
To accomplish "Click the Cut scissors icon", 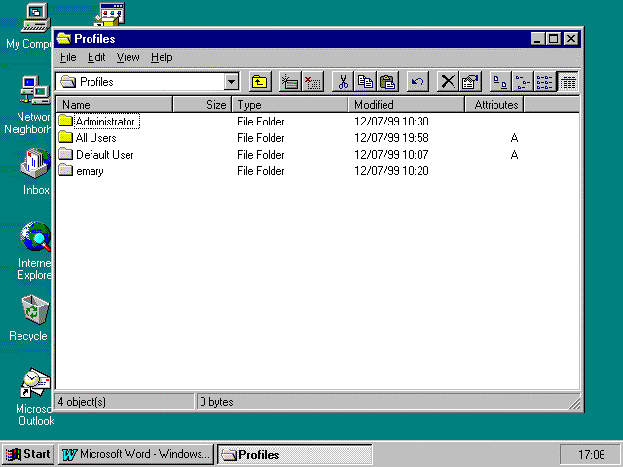I will (343, 82).
